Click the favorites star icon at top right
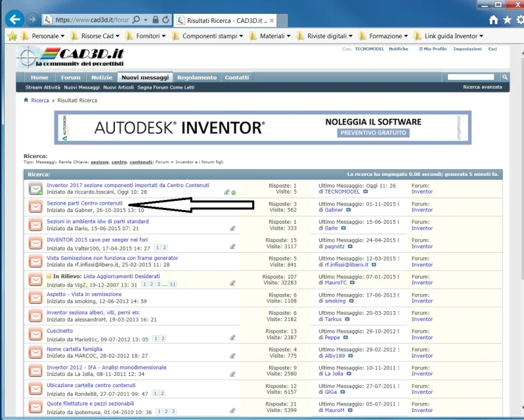 pyautogui.click(x=507, y=20)
